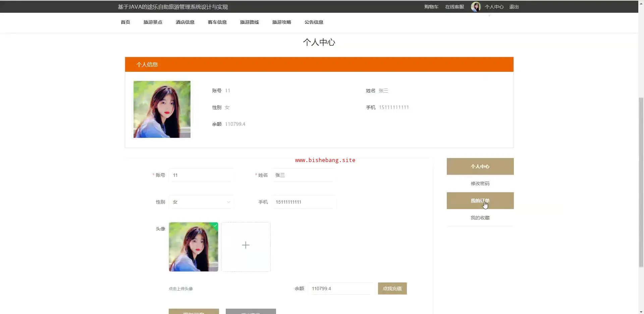Open 我的收藏 in side menu
This screenshot has height=314, width=644.
pyautogui.click(x=480, y=218)
